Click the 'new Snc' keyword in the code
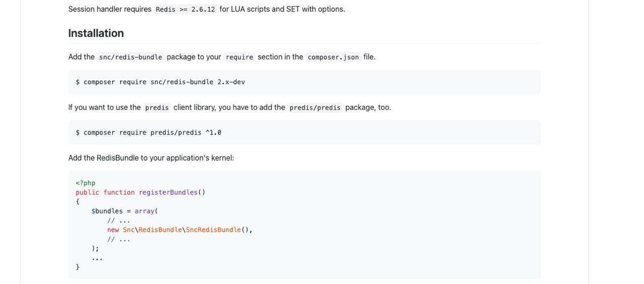 coord(121,230)
